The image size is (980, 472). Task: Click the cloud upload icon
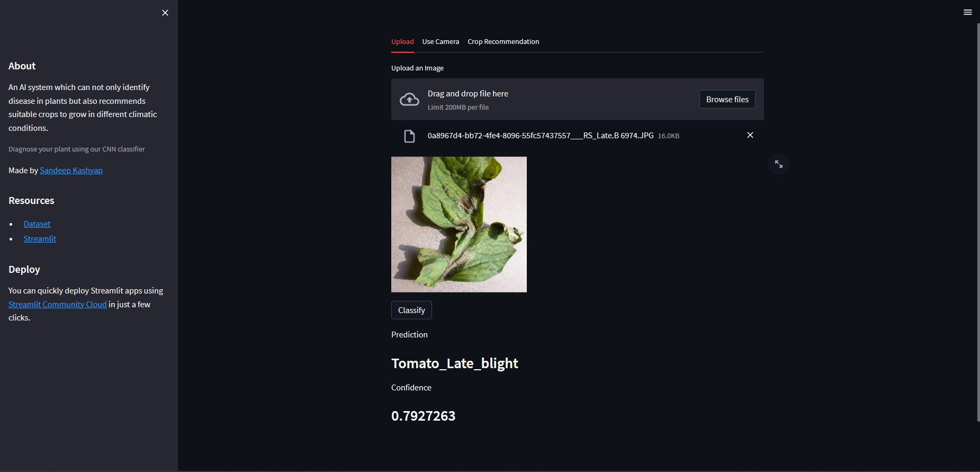pos(409,99)
